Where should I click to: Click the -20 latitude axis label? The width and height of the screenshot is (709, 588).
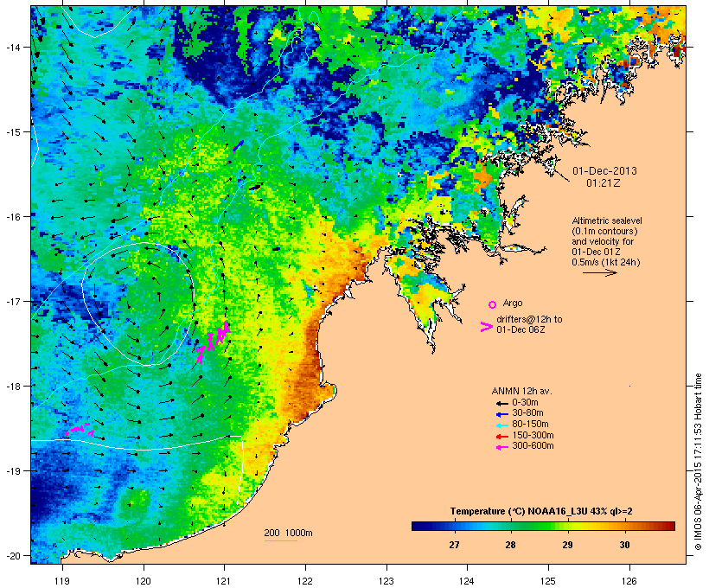[x=12, y=556]
